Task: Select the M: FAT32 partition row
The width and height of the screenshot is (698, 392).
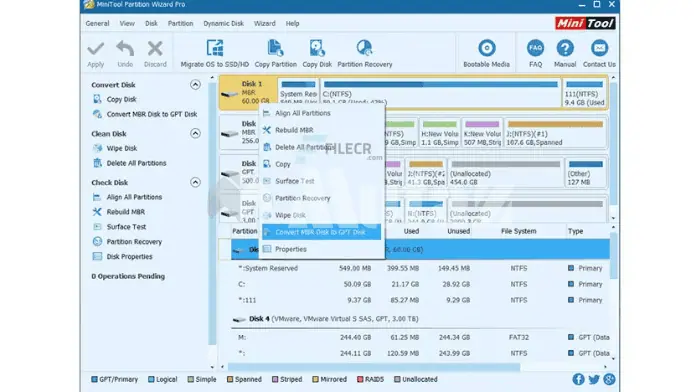Action: pos(420,337)
